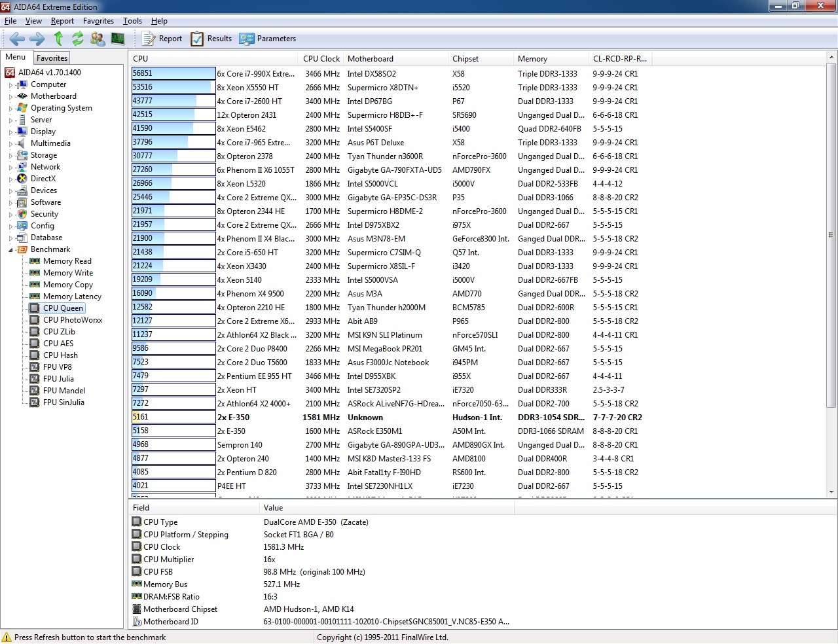This screenshot has width=838, height=644.
Task: Open the View menu
Action: pos(33,21)
